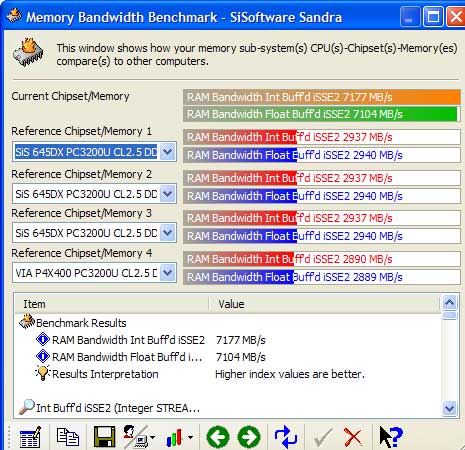The width and height of the screenshot is (465, 450).
Task: Click the copy documents icon
Action: coord(68,437)
